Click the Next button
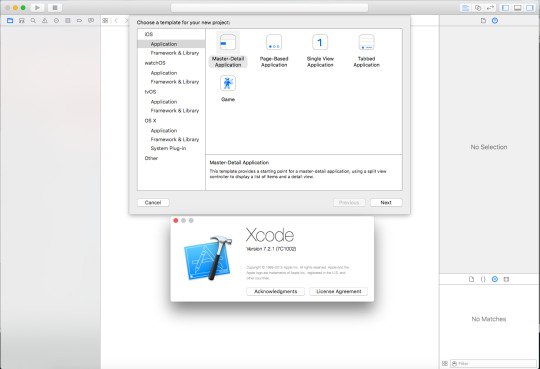 pyautogui.click(x=386, y=203)
